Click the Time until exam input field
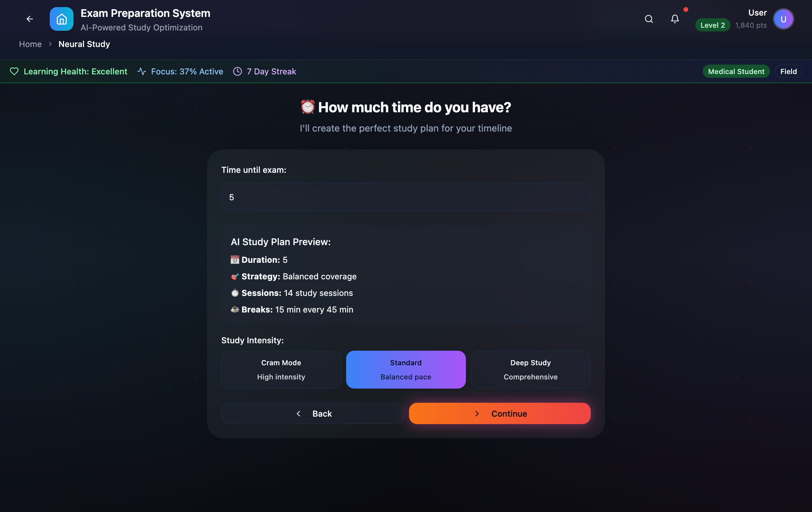This screenshot has height=512, width=812. point(406,197)
